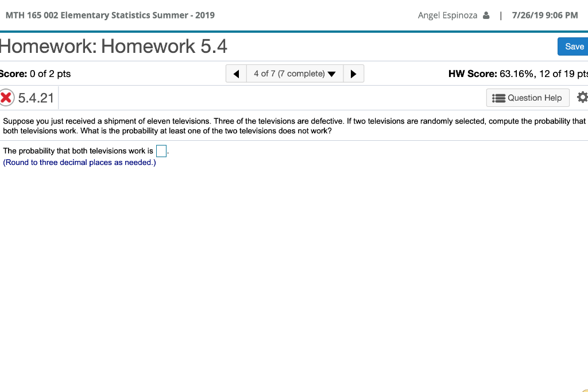Go to the previous question arrow

point(236,73)
